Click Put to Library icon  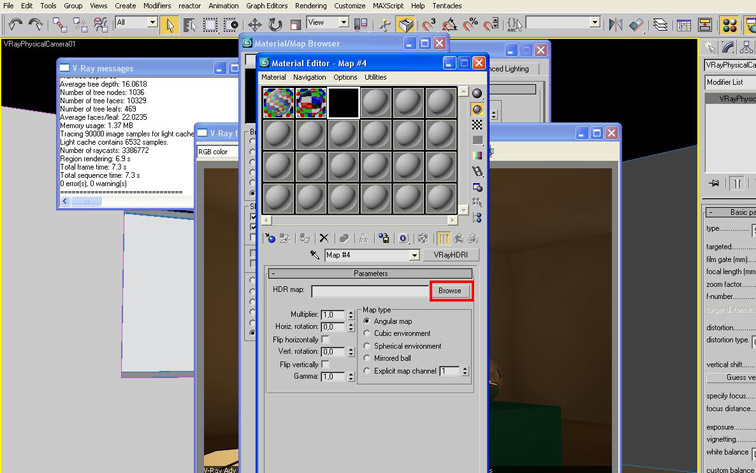pos(384,238)
